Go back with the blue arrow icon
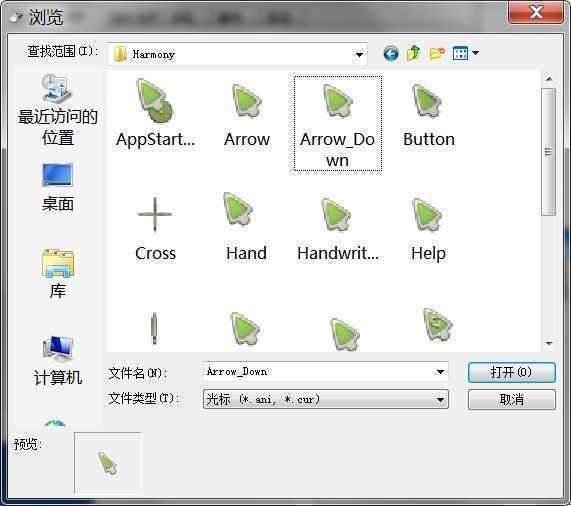 point(391,54)
